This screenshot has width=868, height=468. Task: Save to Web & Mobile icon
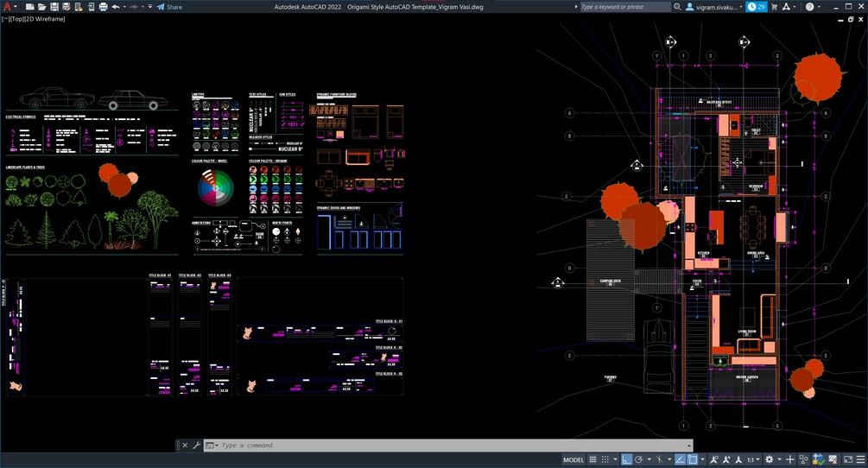click(92, 7)
